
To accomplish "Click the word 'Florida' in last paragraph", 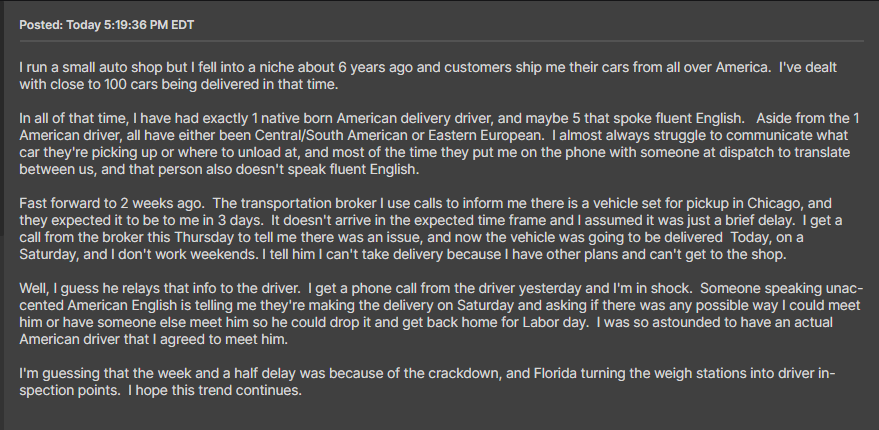I will [x=553, y=373].
